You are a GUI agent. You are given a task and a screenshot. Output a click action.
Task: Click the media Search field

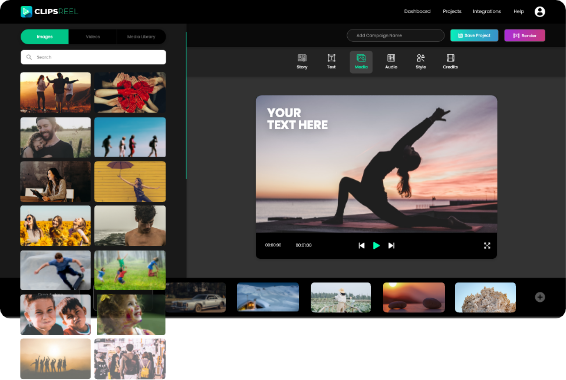pos(93,57)
